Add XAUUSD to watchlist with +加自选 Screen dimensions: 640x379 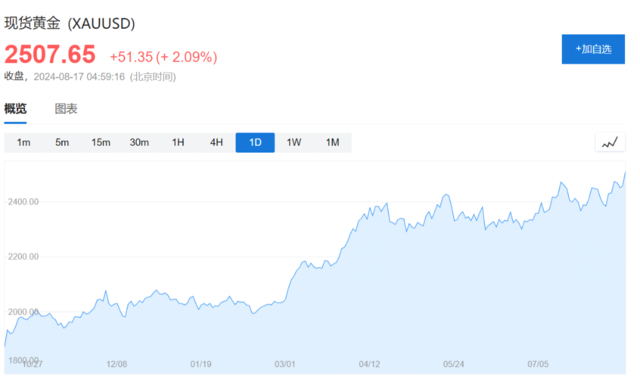593,49
